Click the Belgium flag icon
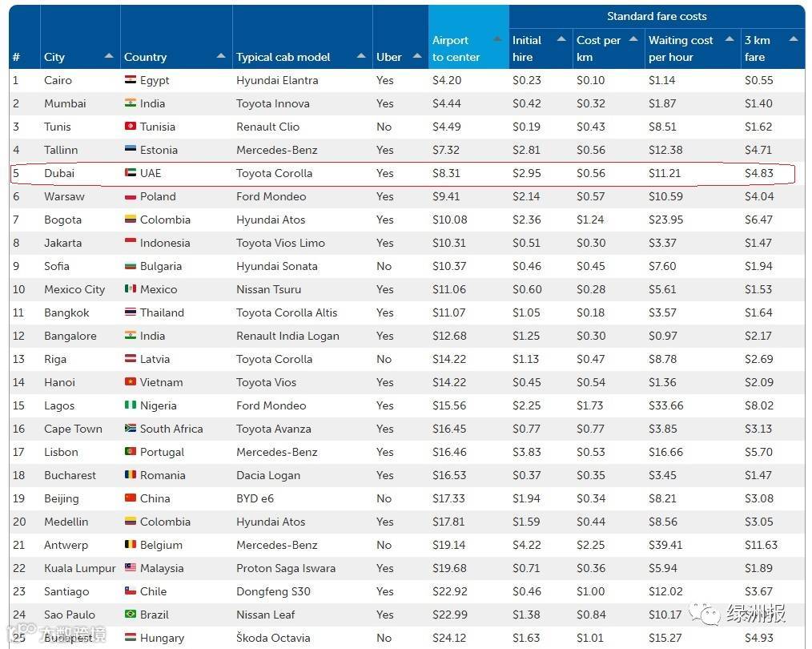The image size is (812, 649). 131,544
